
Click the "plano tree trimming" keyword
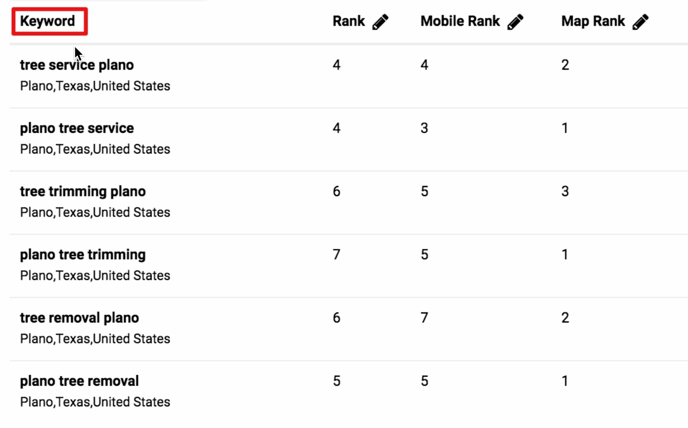[x=82, y=254]
